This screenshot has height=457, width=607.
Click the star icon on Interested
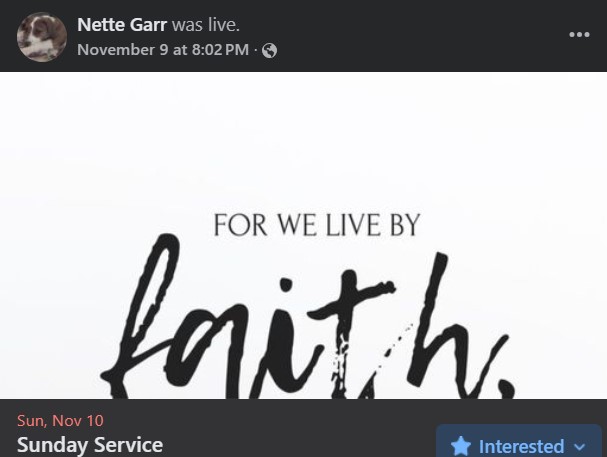461,446
